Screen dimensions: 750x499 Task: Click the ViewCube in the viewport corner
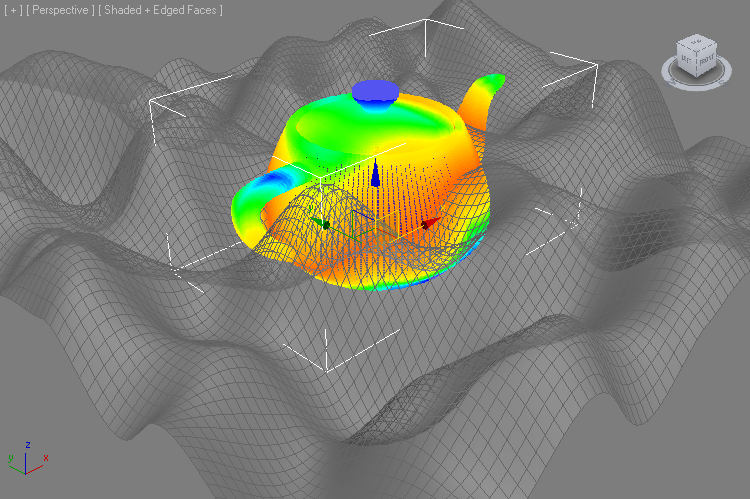[696, 55]
